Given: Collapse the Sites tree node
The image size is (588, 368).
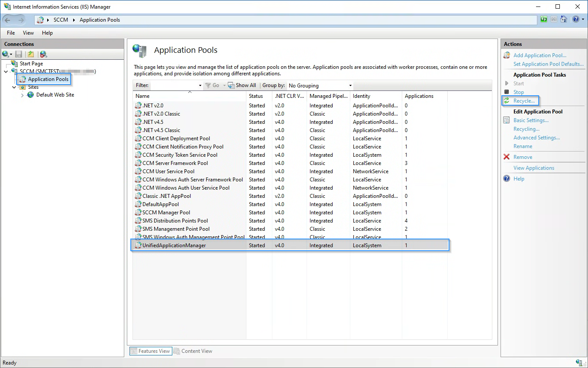Looking at the screenshot, I should click(x=14, y=87).
